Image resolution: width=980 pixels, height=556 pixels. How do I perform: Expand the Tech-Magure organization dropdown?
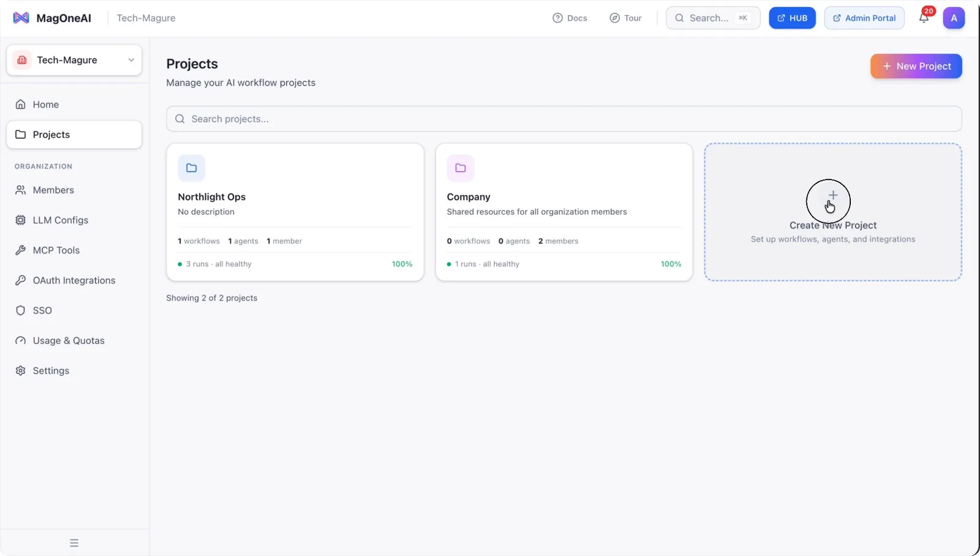pyautogui.click(x=74, y=60)
